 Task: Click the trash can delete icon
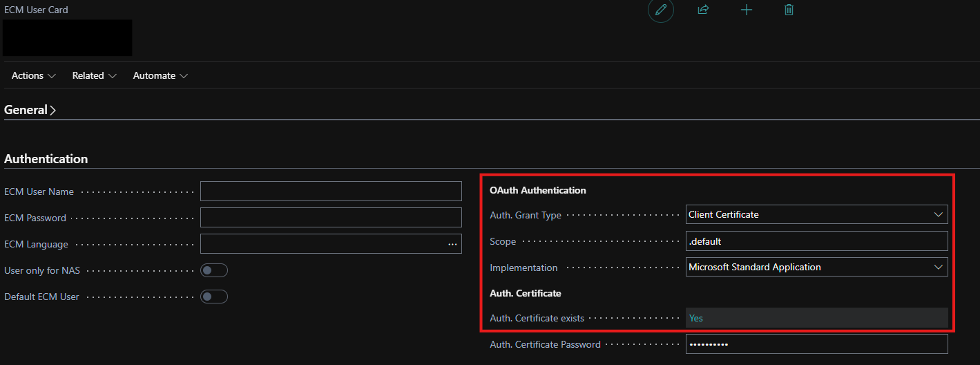(789, 10)
